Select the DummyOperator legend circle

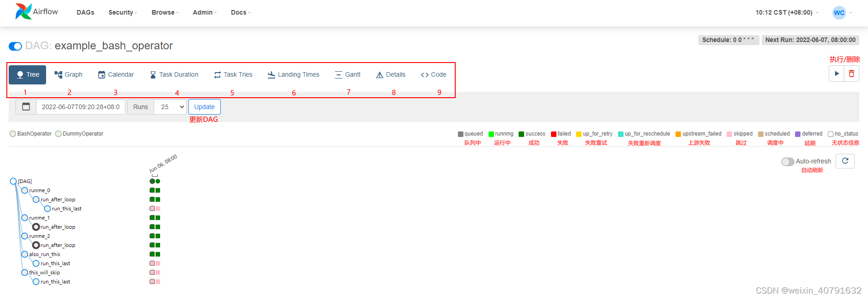pos(58,134)
